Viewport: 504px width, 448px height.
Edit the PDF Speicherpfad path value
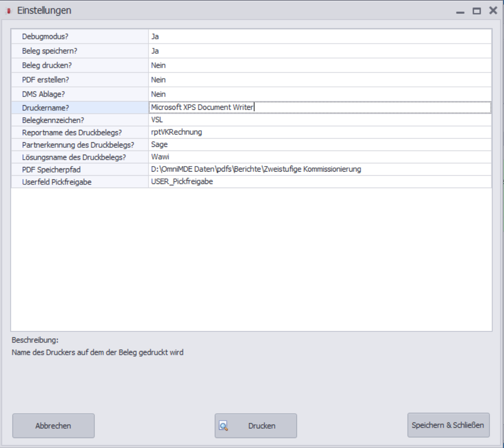point(320,169)
